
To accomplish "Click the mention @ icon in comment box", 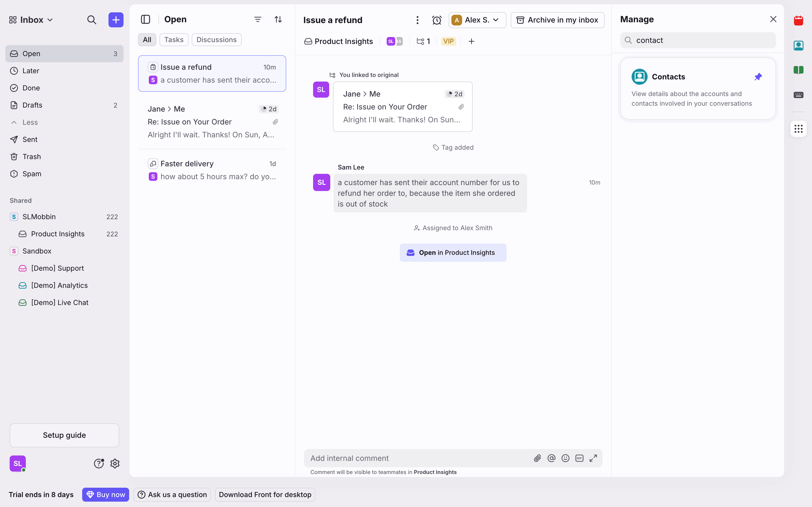I will [x=551, y=458].
